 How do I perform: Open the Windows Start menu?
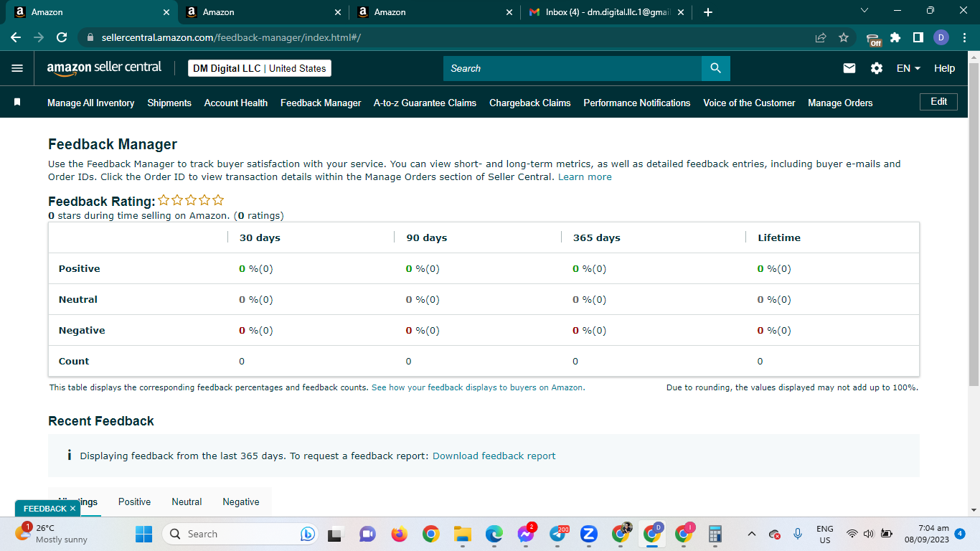click(144, 534)
